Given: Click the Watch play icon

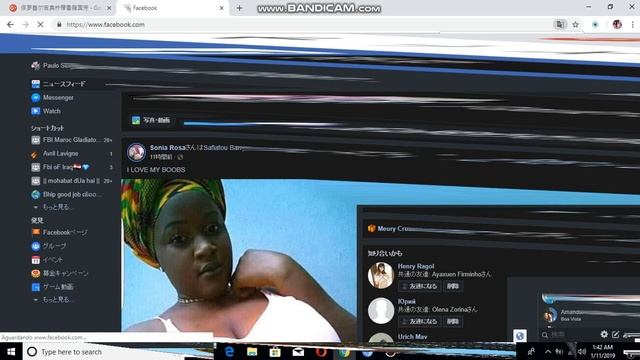Looking at the screenshot, I should [x=36, y=111].
